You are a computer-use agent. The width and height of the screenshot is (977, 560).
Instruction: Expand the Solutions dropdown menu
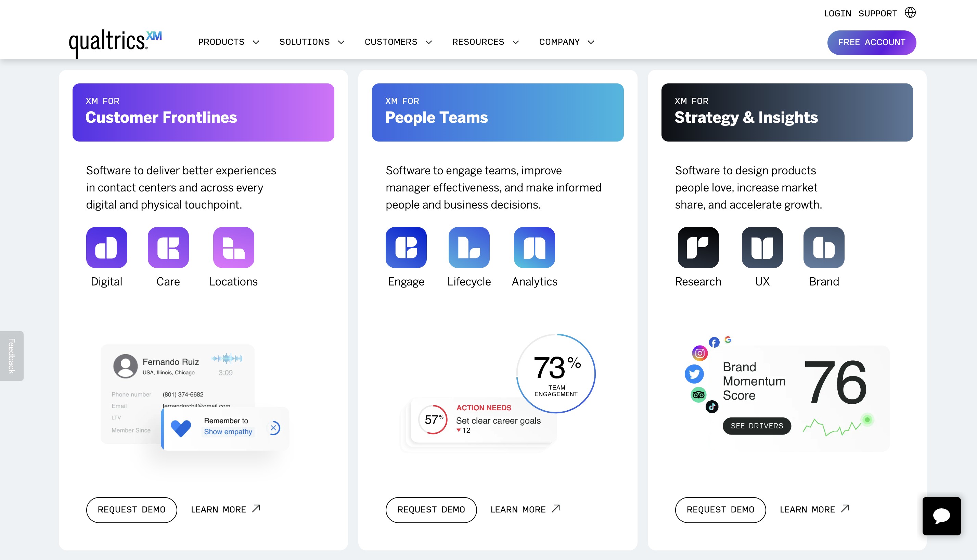[x=312, y=42]
